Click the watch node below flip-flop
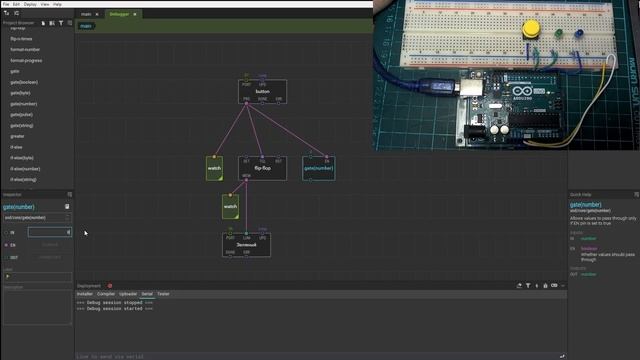 (x=230, y=207)
